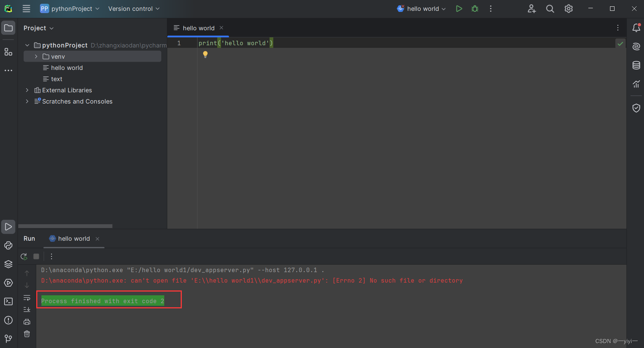
Task: Open the pythonProject project dropdown
Action: tap(70, 9)
